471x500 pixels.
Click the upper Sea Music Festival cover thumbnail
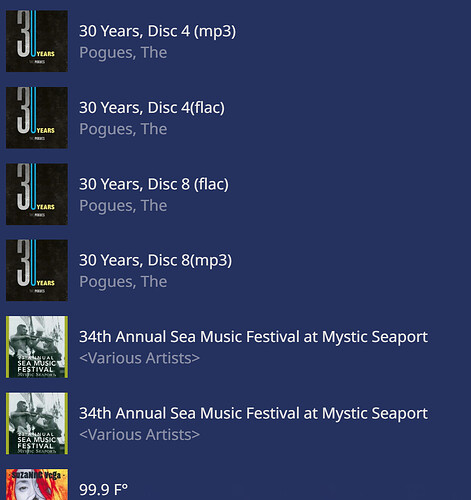[x=37, y=347]
